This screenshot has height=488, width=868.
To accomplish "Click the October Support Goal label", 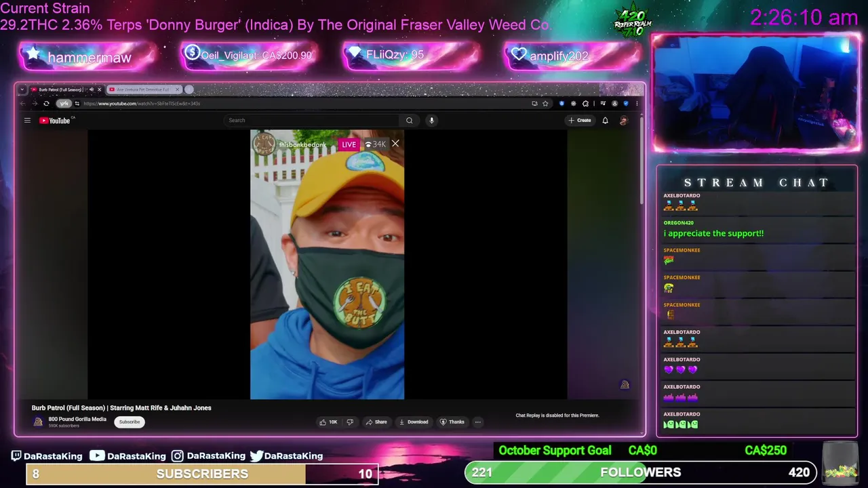I will (x=555, y=451).
